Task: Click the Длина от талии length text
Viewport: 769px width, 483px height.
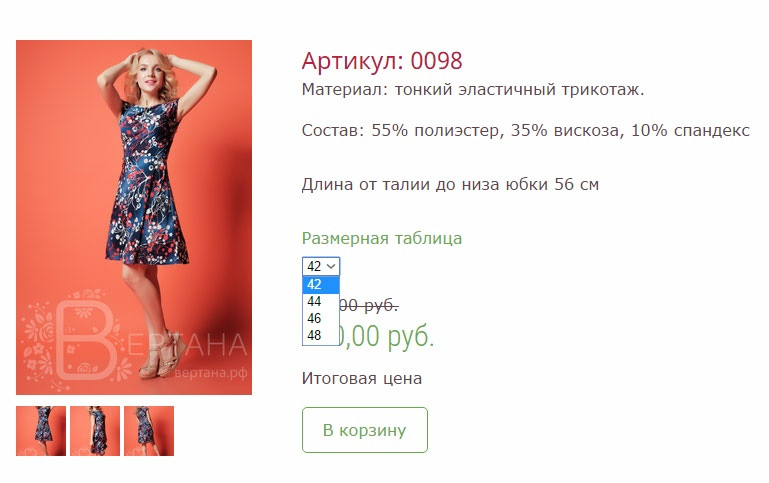Action: (x=450, y=184)
